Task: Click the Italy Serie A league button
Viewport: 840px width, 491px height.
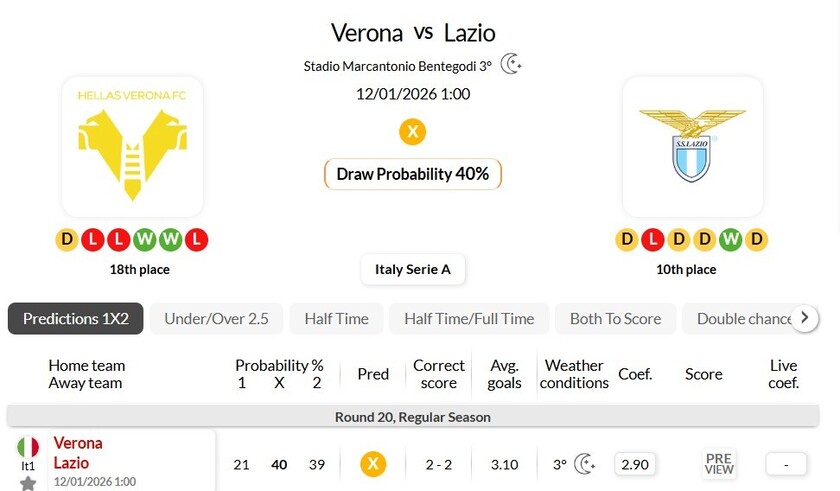Action: pos(413,269)
